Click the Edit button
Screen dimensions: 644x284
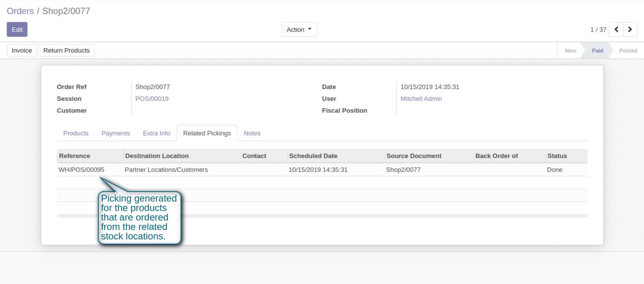pyautogui.click(x=17, y=30)
